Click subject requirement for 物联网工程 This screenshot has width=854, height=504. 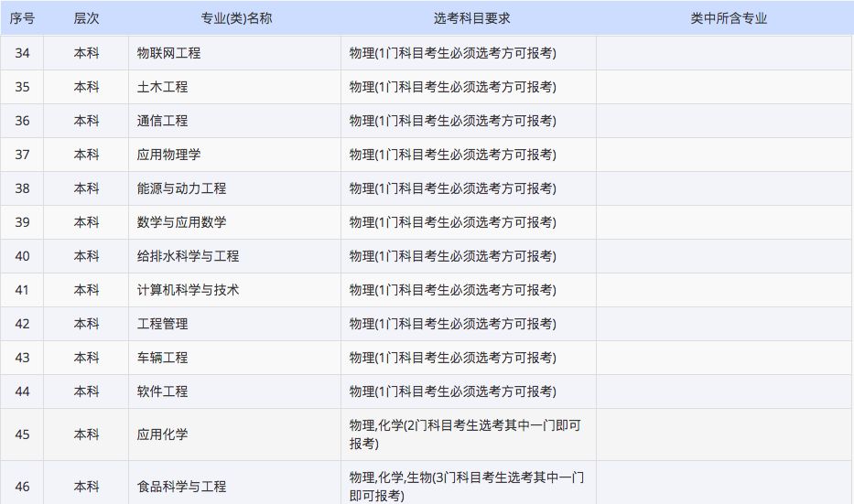click(x=452, y=53)
